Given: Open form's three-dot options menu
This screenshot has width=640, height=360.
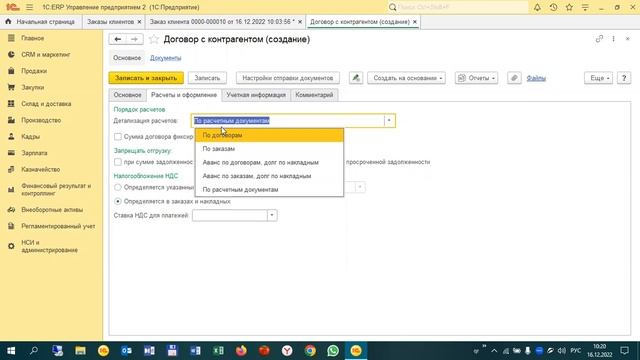Looking at the screenshot, I should click(x=613, y=39).
